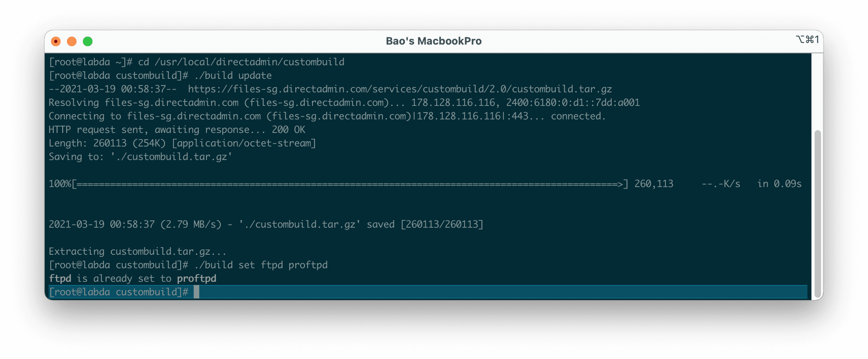Click the ./build set ftpd proftpd command

coord(261,265)
